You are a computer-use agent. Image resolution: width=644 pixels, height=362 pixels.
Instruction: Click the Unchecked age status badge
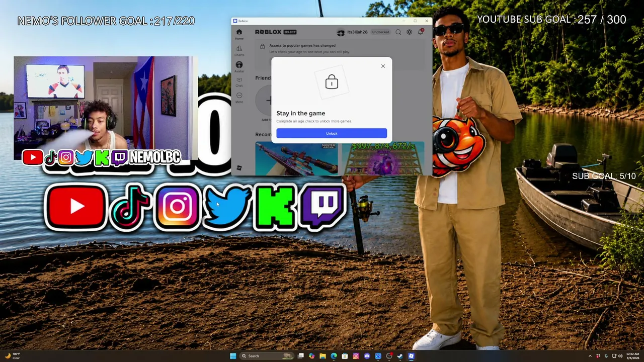(x=380, y=32)
